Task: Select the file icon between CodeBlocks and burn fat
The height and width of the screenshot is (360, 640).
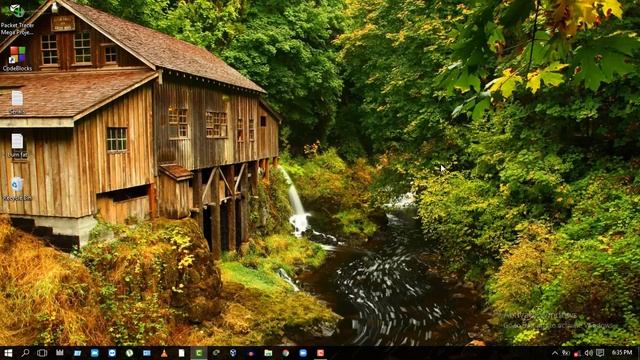Action: coord(17,102)
